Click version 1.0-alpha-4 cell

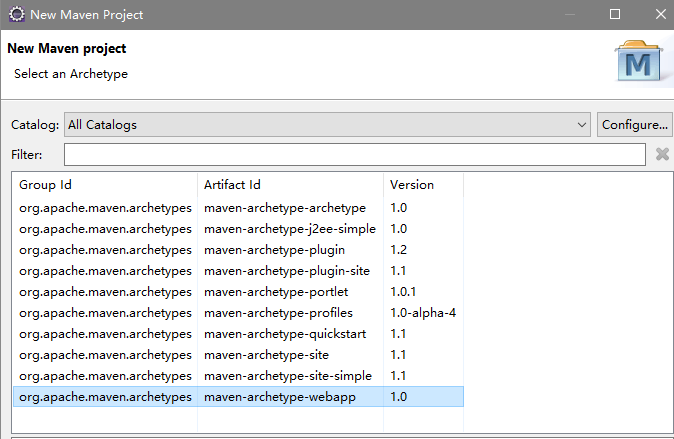tap(423, 313)
